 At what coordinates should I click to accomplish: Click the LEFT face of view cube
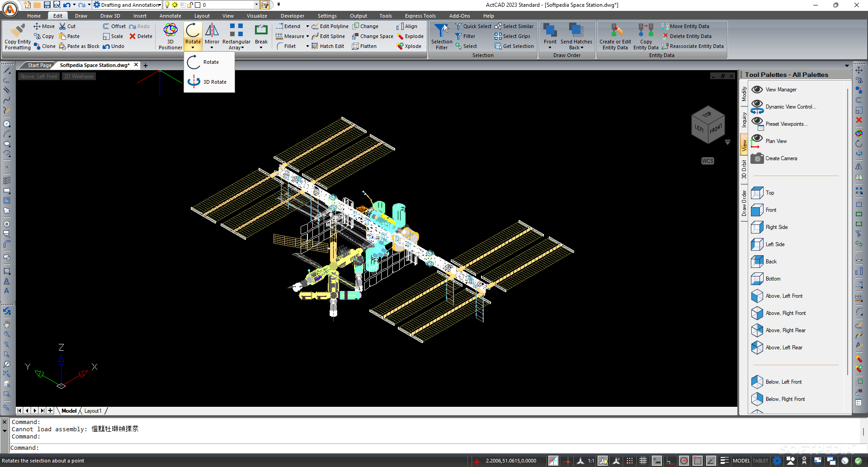(x=699, y=129)
